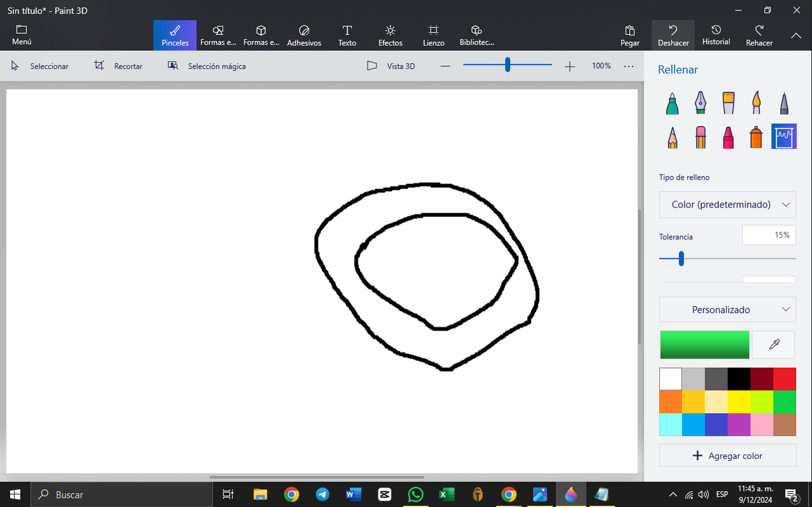Viewport: 812px width, 507px height.
Task: Pick the black color swatch
Action: (x=739, y=379)
